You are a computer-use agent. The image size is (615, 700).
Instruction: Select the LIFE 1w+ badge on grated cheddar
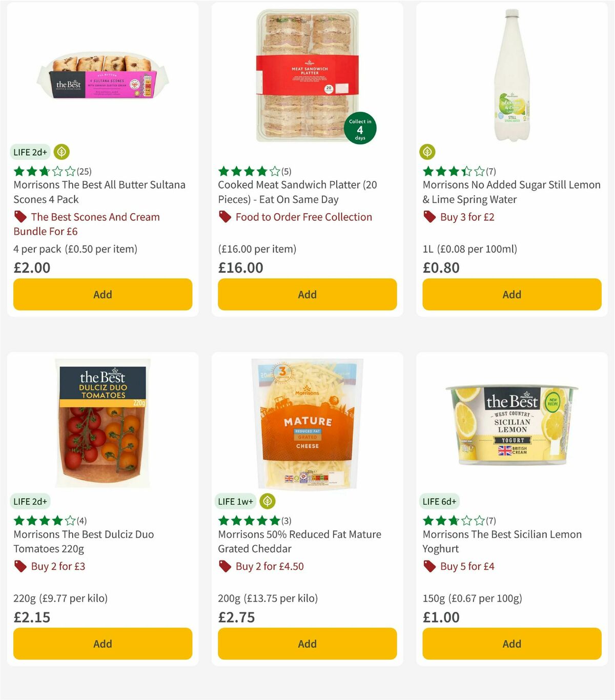tap(235, 501)
